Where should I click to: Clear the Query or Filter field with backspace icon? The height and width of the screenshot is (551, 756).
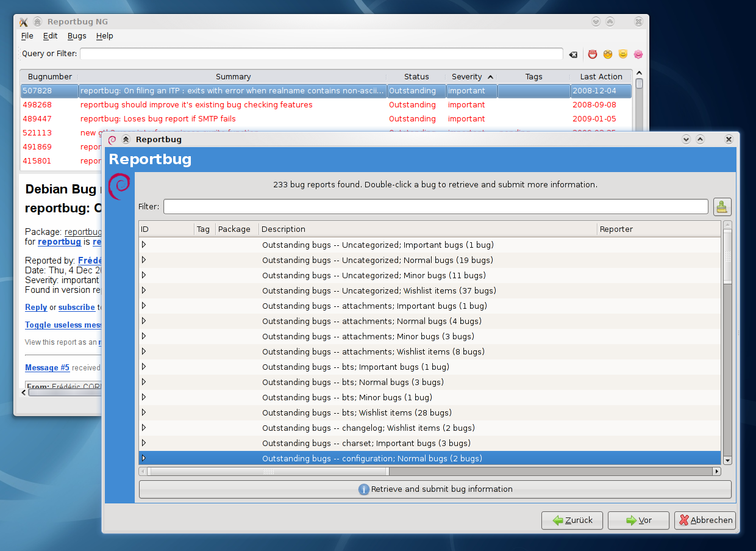(573, 54)
